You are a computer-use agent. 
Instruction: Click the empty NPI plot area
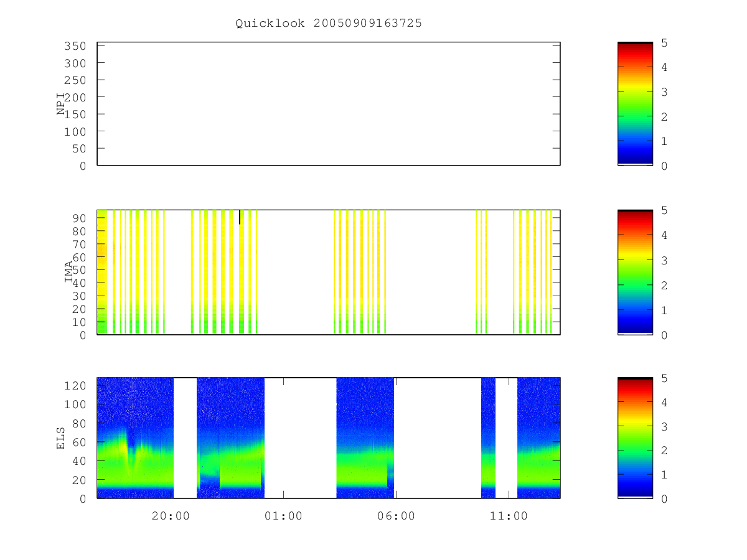point(329,104)
